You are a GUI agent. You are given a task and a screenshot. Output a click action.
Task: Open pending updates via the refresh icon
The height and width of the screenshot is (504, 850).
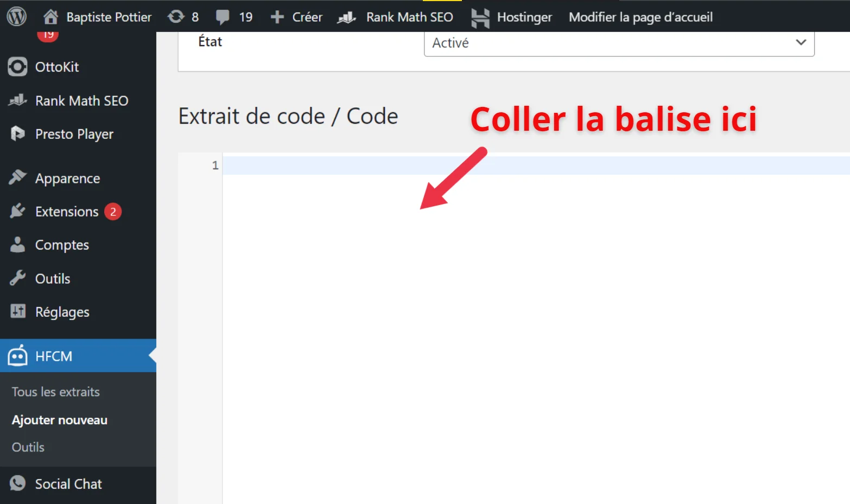176,16
